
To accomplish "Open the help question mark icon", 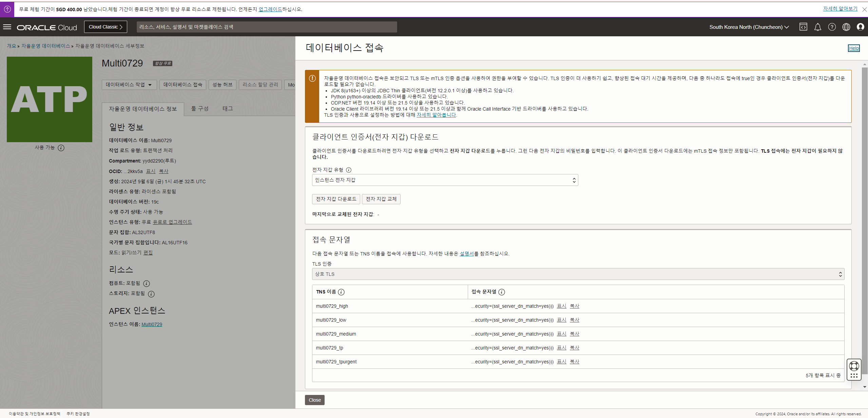I will pyautogui.click(x=832, y=27).
